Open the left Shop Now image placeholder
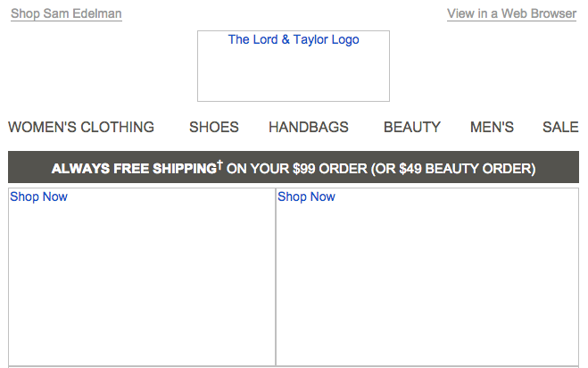588x368 pixels. [x=142, y=277]
